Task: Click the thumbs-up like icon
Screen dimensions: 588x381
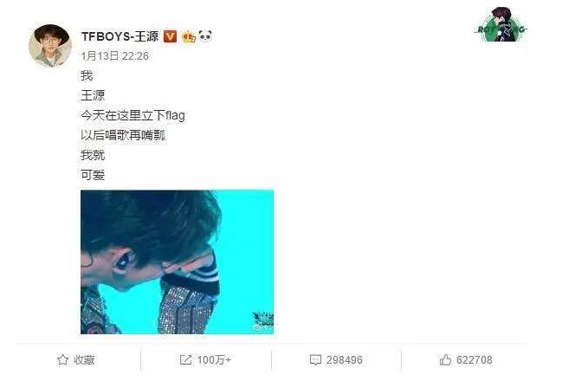Action: click(445, 360)
